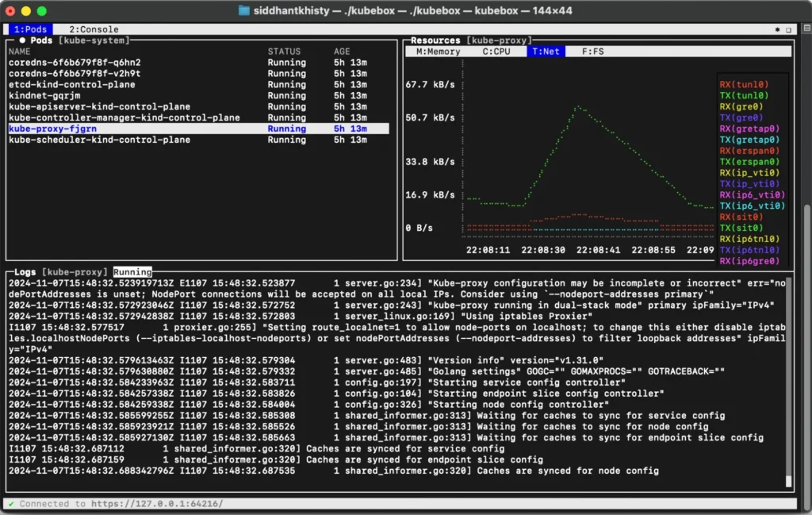Click the TX(sit0) legend entry

(741, 228)
